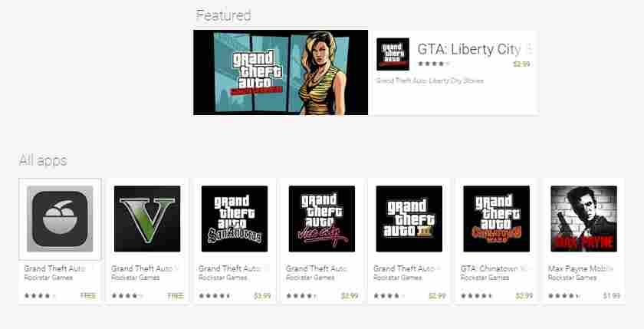
Task: Open the gray fruit bowl iFruit app icon
Action: 60,219
